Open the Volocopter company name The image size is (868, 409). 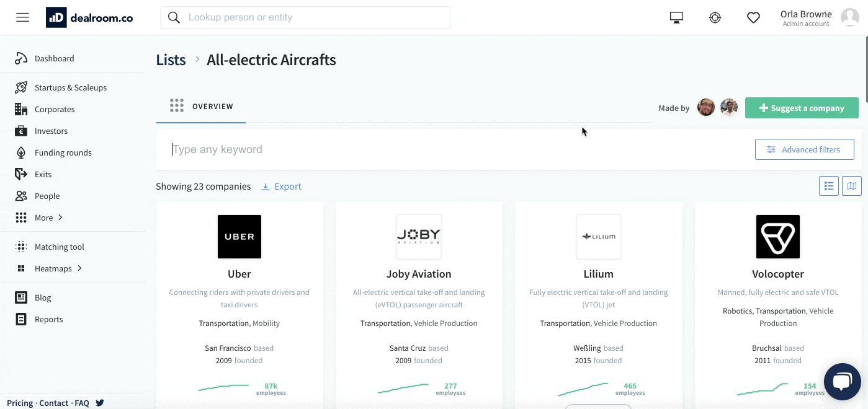[778, 274]
